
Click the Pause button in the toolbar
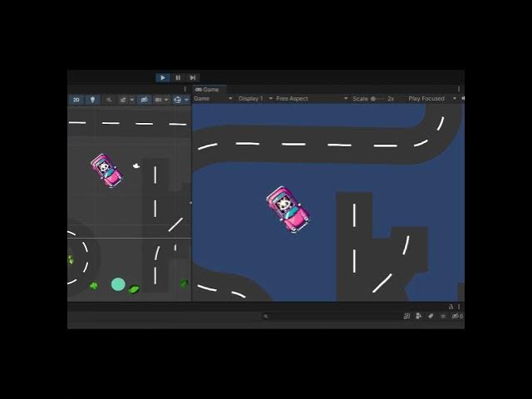178,77
